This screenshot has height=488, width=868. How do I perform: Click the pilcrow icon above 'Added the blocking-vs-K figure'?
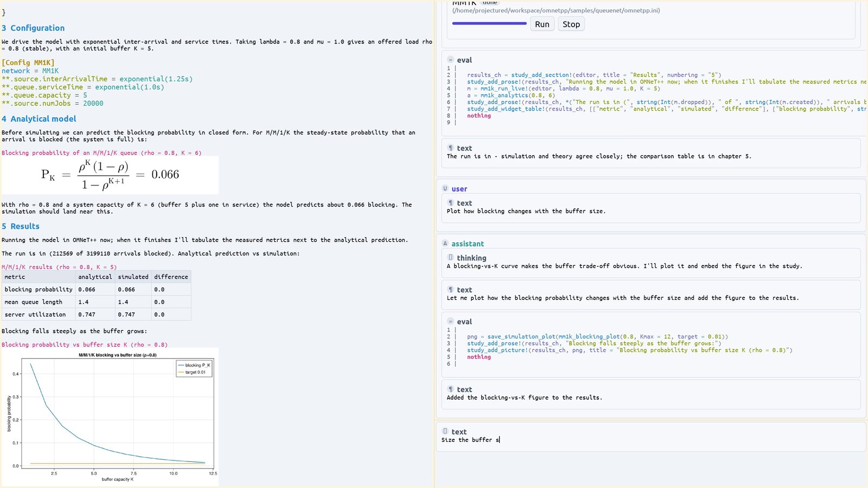450,389
